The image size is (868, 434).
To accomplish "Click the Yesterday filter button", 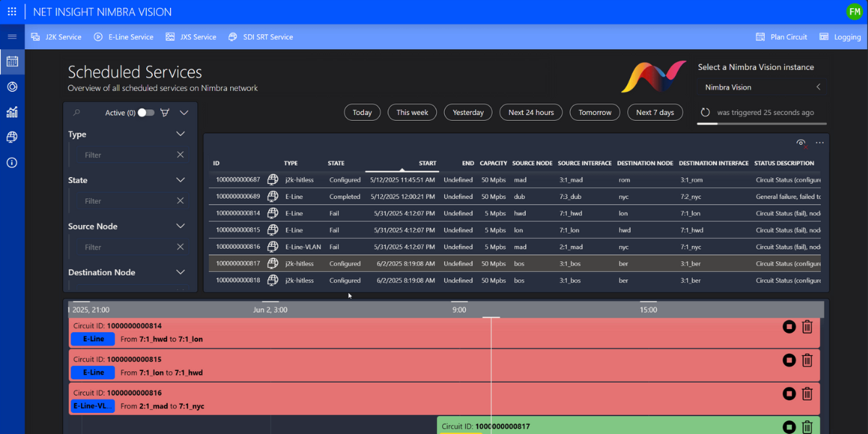I will (x=467, y=112).
